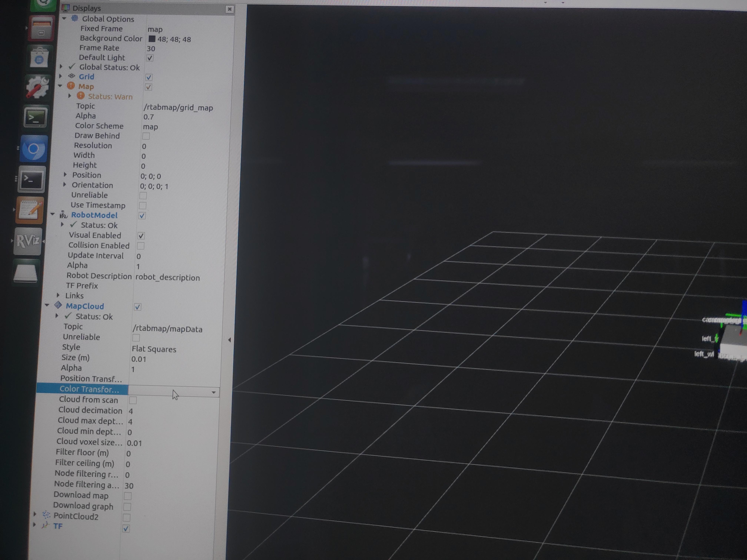
Task: Edit MapCloud topic /rtabmap/mapData
Action: 167,329
